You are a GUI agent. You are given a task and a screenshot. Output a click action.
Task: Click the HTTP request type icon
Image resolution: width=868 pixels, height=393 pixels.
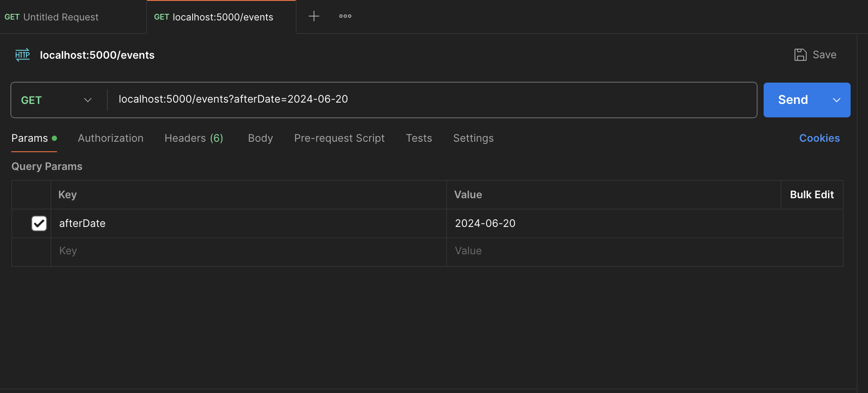click(23, 55)
